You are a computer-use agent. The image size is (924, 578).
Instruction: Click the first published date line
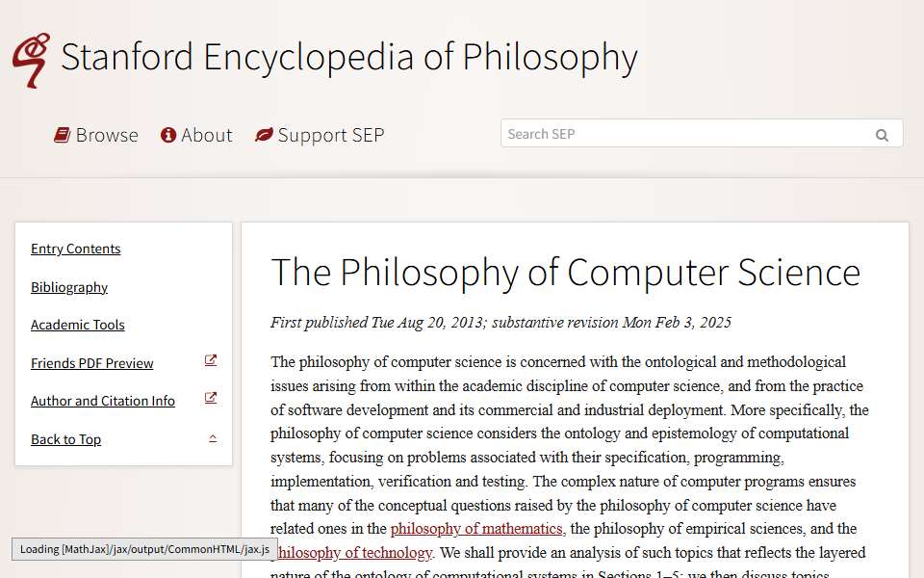(x=500, y=323)
